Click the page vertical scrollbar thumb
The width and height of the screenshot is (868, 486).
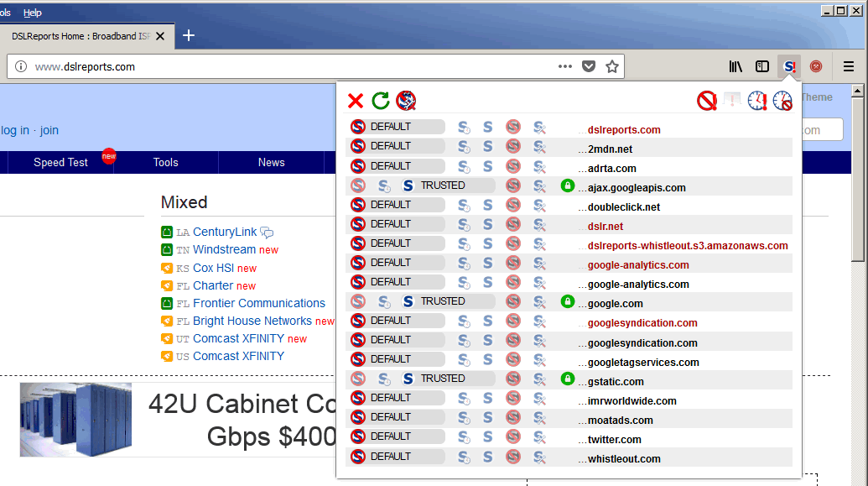pyautogui.click(x=857, y=179)
